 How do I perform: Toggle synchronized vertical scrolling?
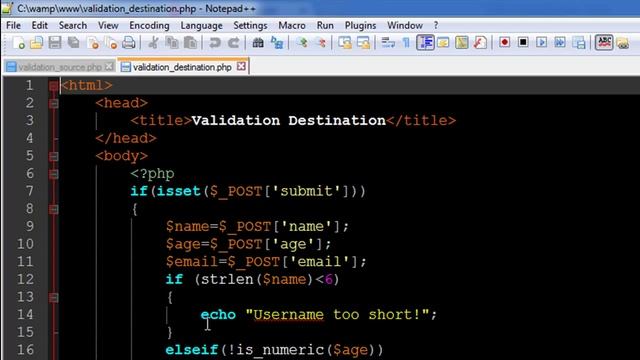[x=345, y=42]
